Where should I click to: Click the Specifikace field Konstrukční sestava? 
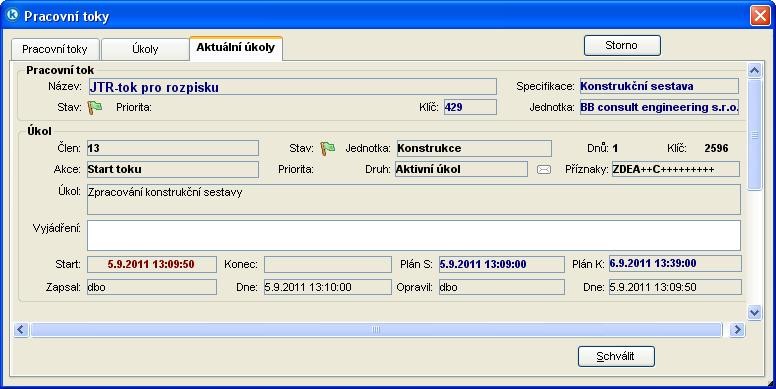click(x=659, y=86)
